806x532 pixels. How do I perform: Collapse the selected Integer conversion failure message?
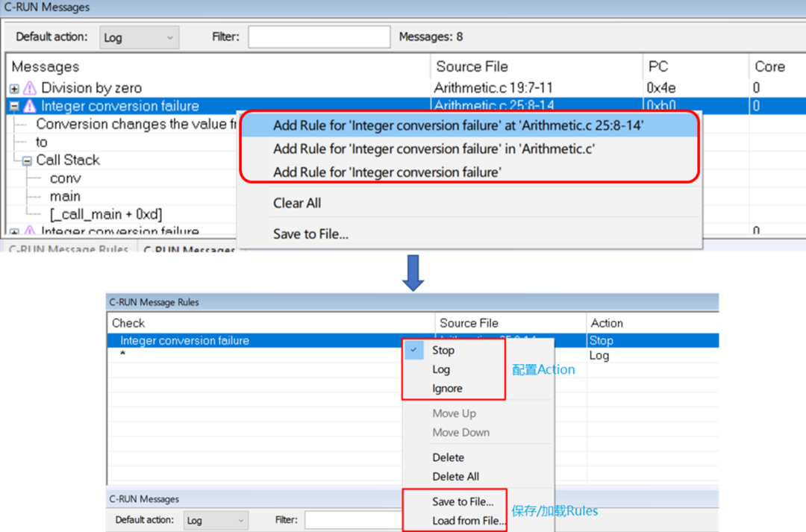(x=14, y=106)
